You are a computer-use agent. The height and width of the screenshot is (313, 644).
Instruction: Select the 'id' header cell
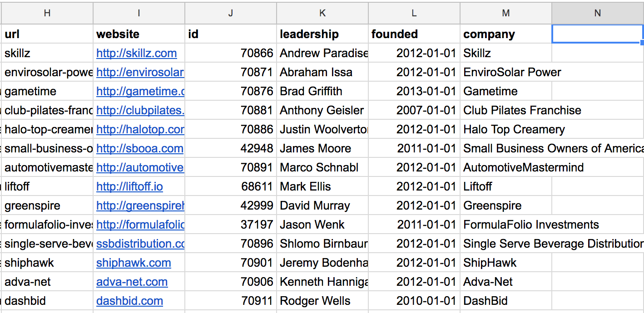tap(231, 34)
